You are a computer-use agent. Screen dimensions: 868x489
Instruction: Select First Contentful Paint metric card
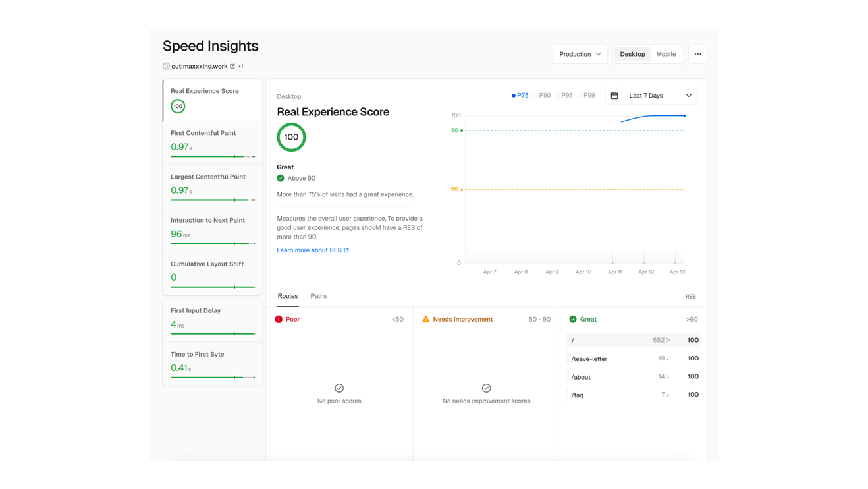[213, 142]
